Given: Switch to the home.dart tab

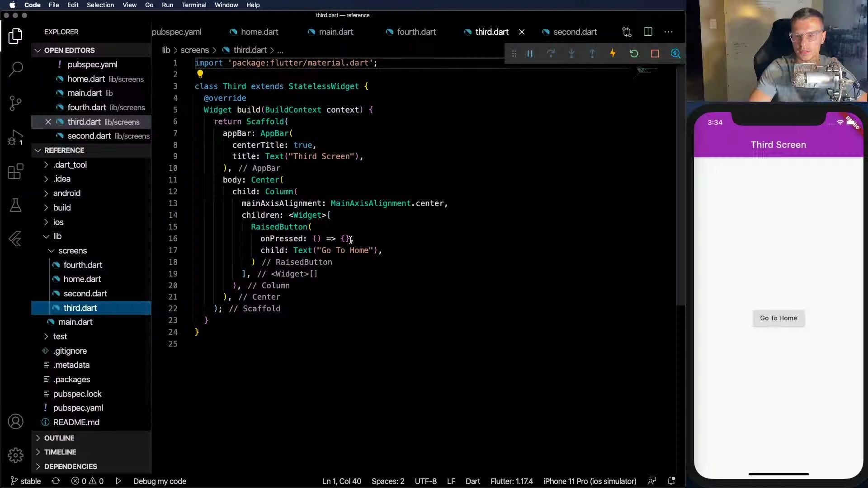Looking at the screenshot, I should pos(259,32).
